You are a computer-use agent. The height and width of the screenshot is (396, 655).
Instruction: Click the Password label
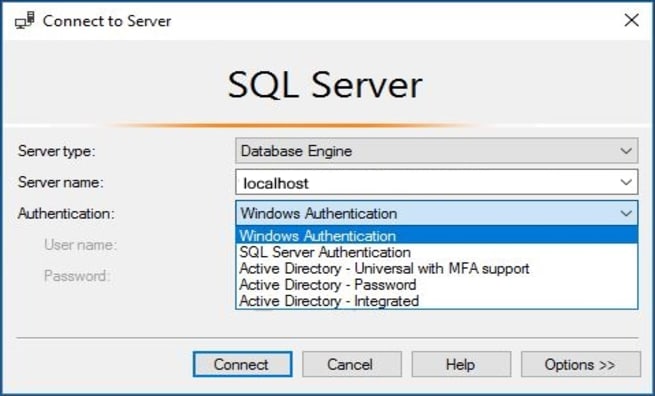tap(77, 276)
